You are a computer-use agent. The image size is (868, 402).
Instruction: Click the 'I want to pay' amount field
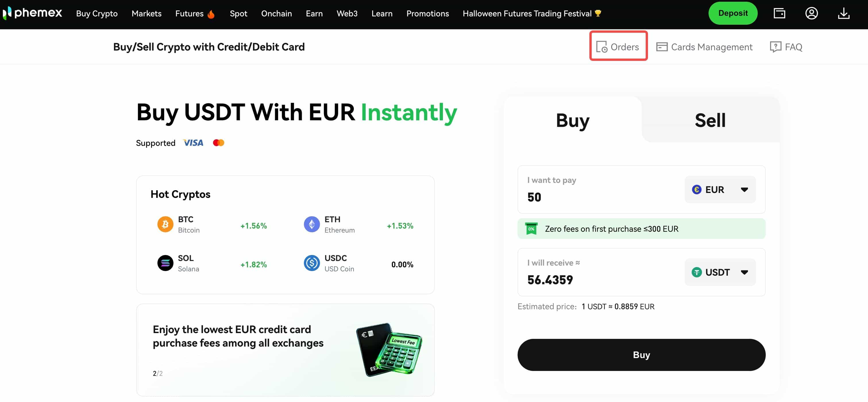click(x=600, y=197)
